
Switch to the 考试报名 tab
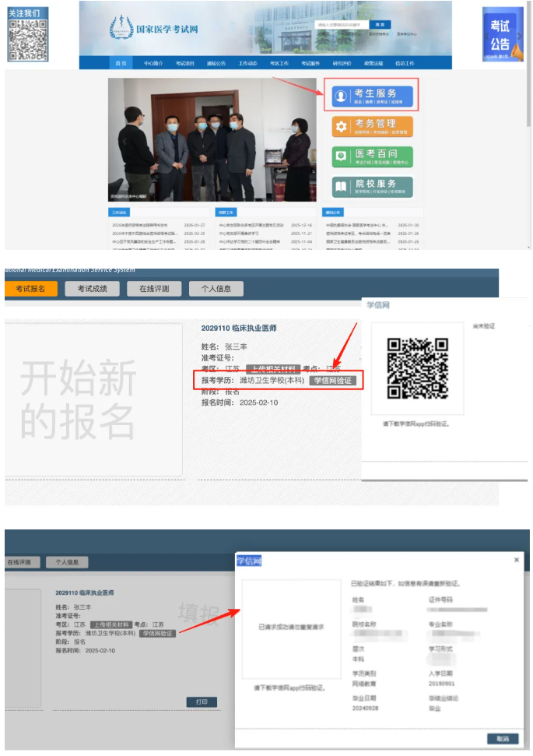(x=30, y=289)
